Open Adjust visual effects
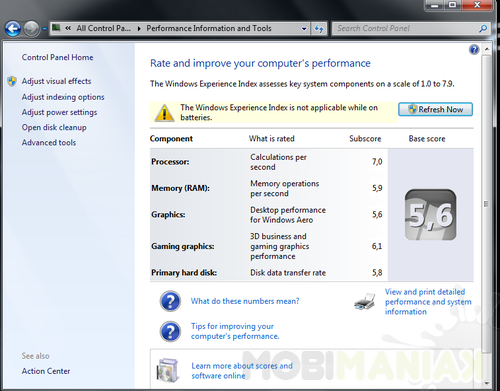The width and height of the screenshot is (500, 391). pyautogui.click(x=56, y=81)
